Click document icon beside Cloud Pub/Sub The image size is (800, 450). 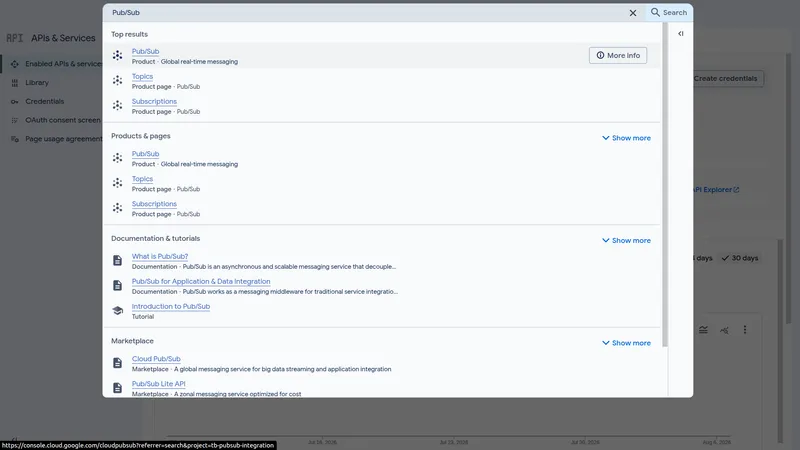[117, 363]
